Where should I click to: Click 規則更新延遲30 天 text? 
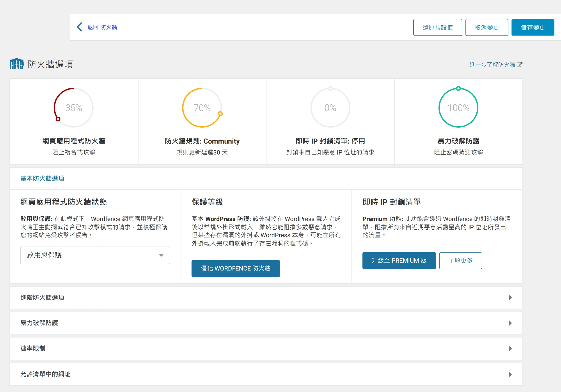click(x=202, y=152)
